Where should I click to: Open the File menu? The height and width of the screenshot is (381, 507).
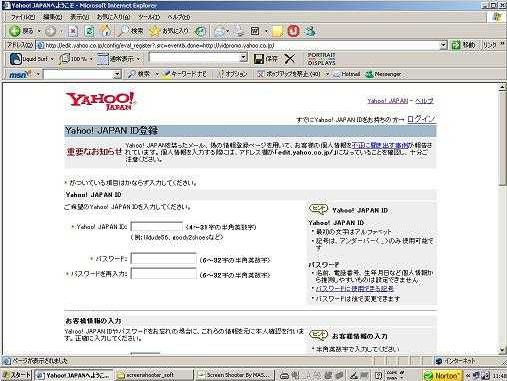(x=23, y=17)
